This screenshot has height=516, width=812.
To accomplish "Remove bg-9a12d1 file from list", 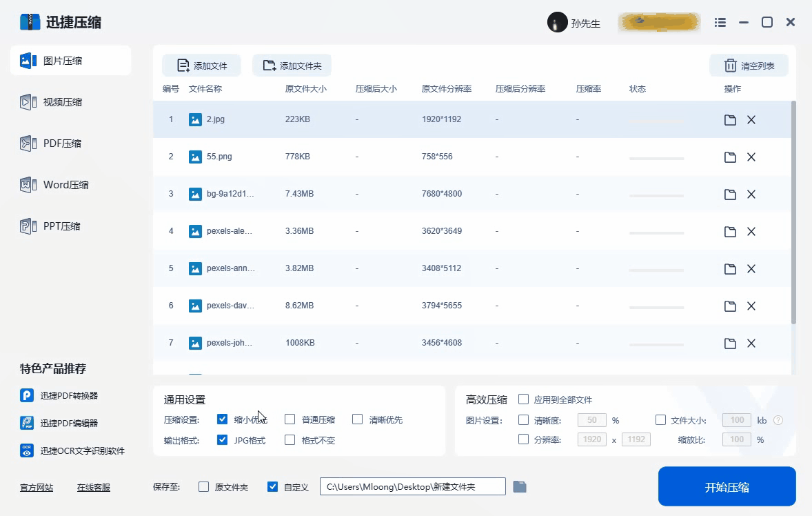I will (x=751, y=195).
